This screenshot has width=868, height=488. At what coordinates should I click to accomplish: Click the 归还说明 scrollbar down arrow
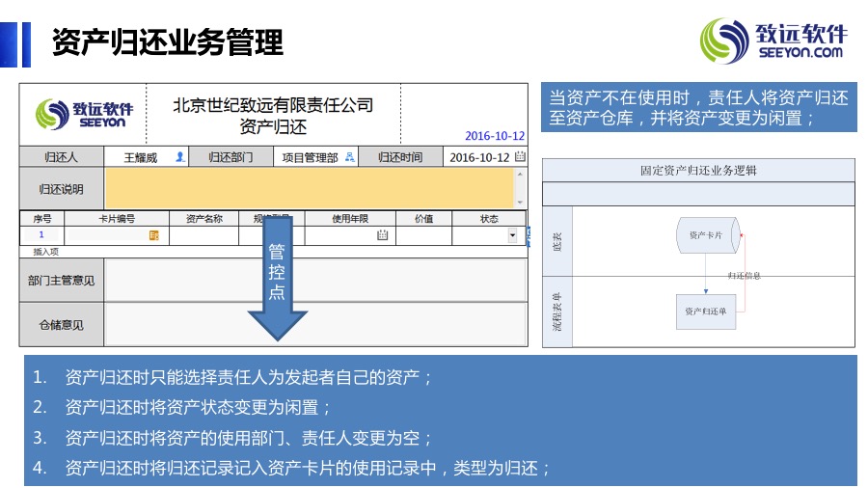tap(520, 203)
